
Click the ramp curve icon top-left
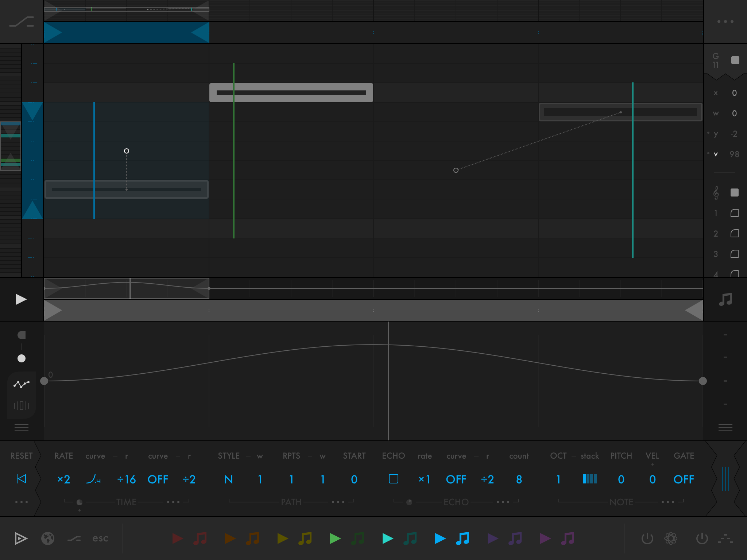(22, 22)
